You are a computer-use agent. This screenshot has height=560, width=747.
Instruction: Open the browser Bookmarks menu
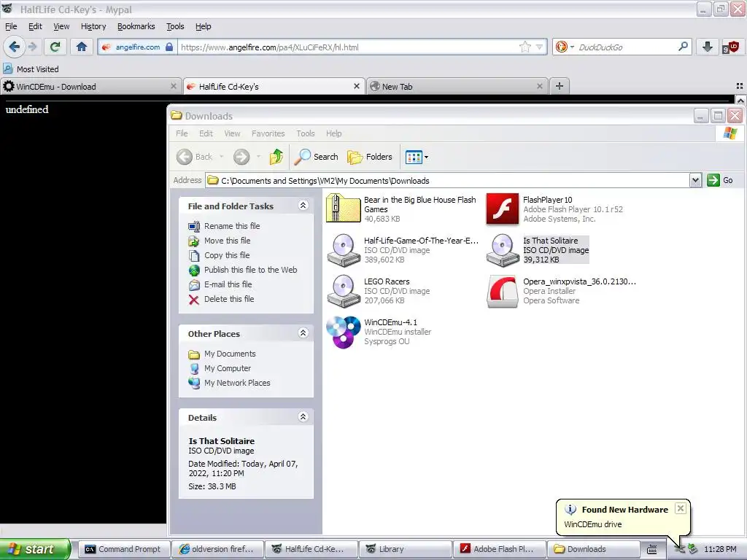point(136,26)
